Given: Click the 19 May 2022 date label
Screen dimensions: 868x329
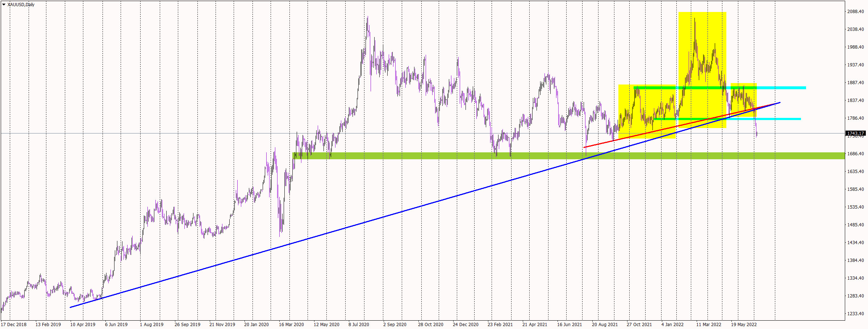Looking at the screenshot, I should [744, 325].
